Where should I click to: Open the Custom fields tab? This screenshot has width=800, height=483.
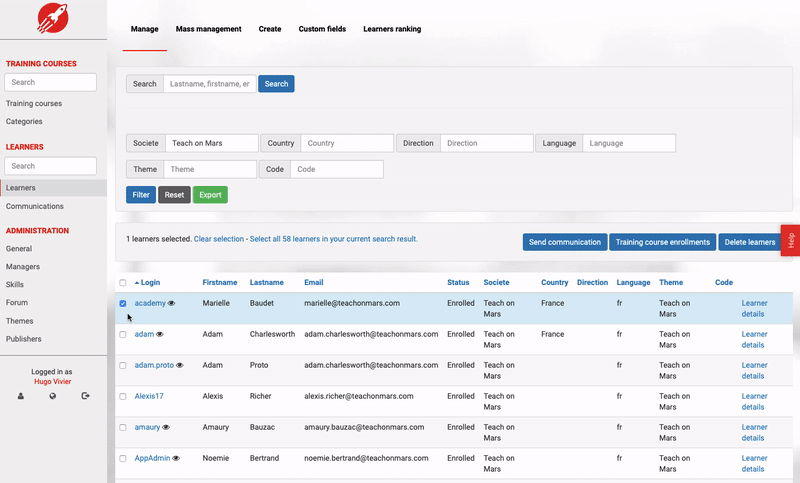point(322,29)
